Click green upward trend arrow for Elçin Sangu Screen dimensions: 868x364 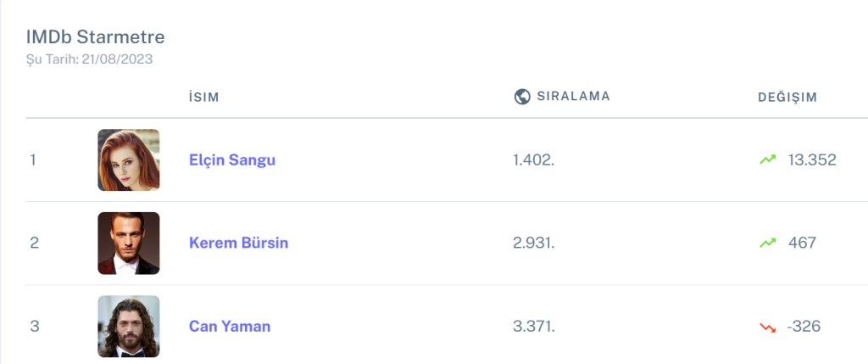768,160
